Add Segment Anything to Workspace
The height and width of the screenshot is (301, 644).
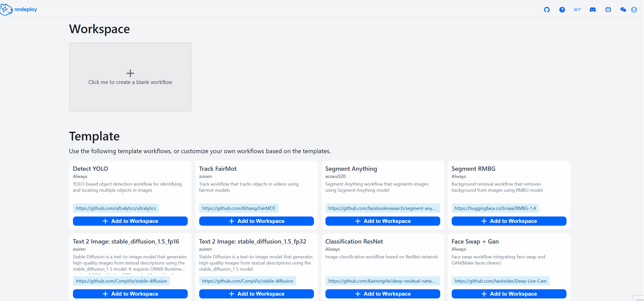[x=383, y=221]
